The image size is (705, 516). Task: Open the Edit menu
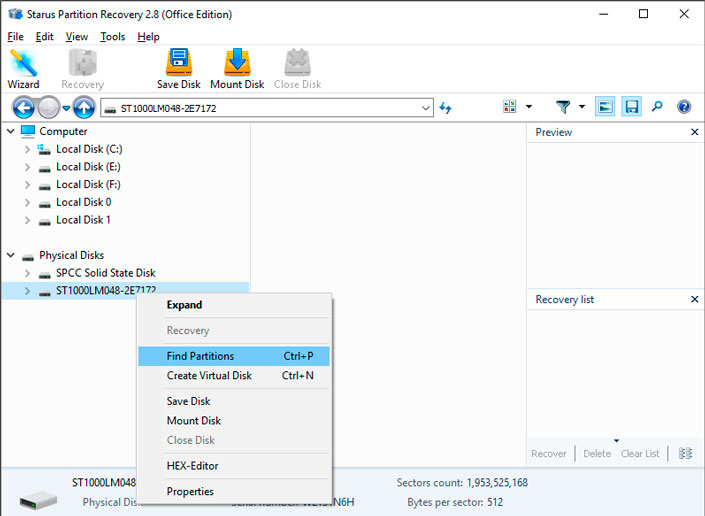click(45, 36)
